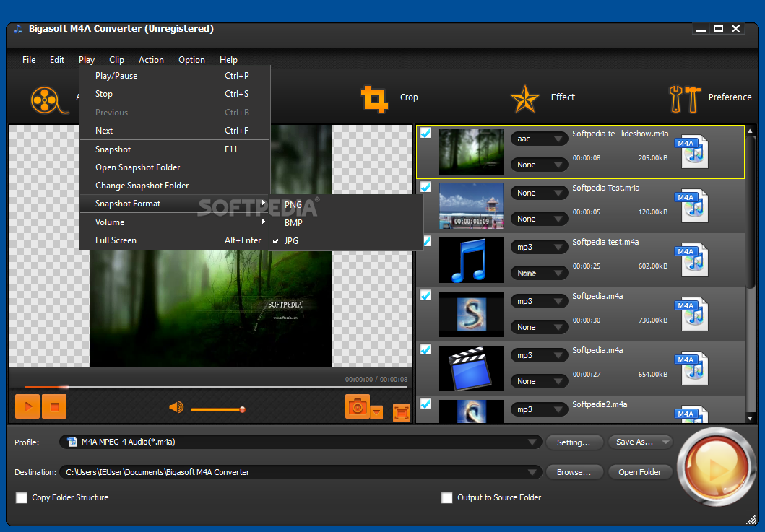Open the snapshot options arrow beside camera
This screenshot has width=765, height=532.
tap(376, 412)
